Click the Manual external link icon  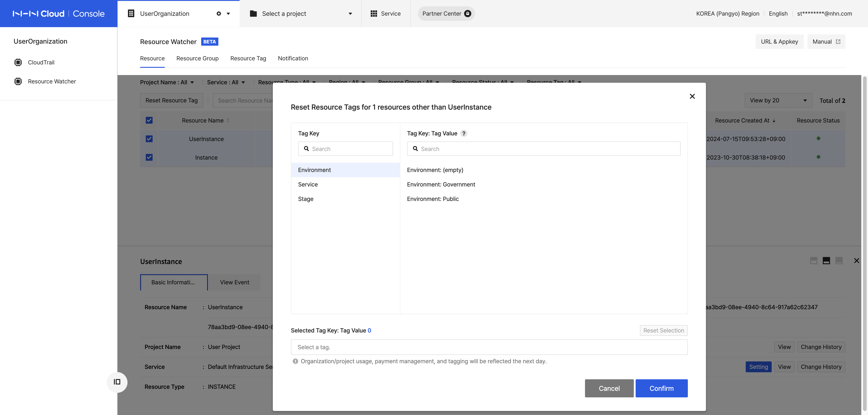[838, 41]
